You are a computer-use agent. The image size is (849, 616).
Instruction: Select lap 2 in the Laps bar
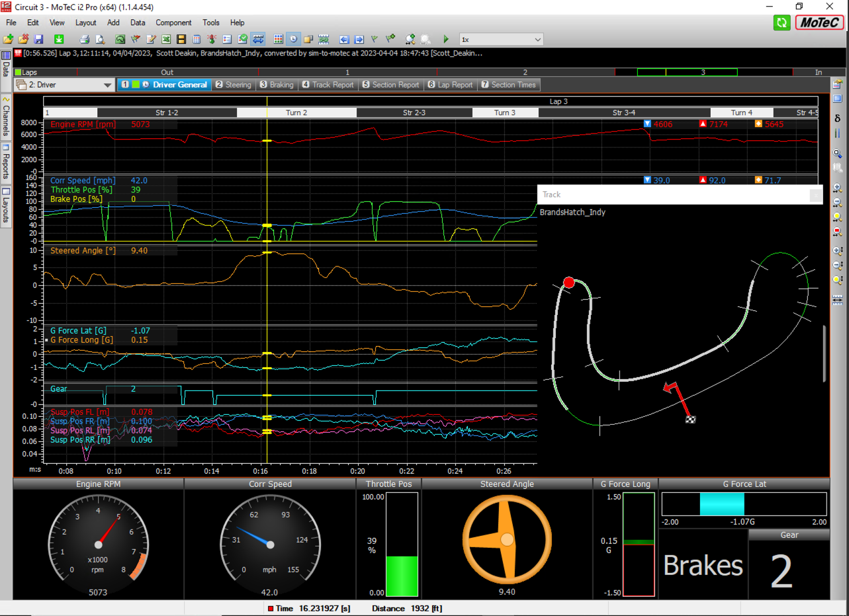pyautogui.click(x=525, y=72)
